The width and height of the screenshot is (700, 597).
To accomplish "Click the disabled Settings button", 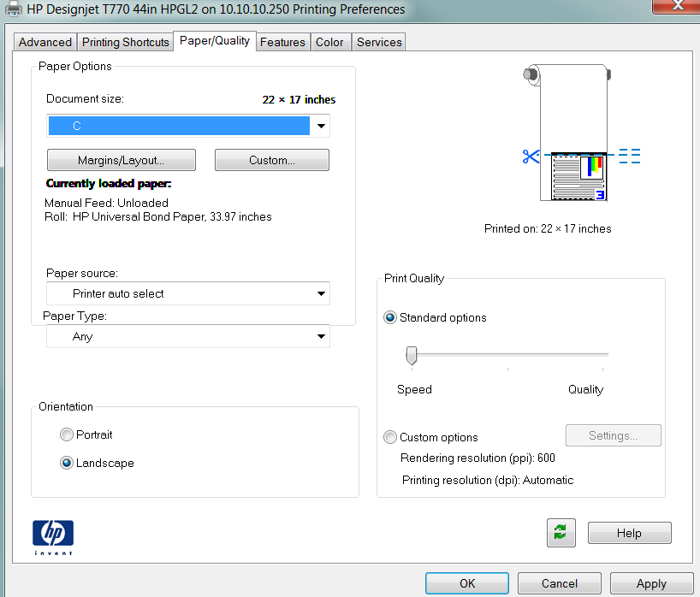I will [x=613, y=435].
